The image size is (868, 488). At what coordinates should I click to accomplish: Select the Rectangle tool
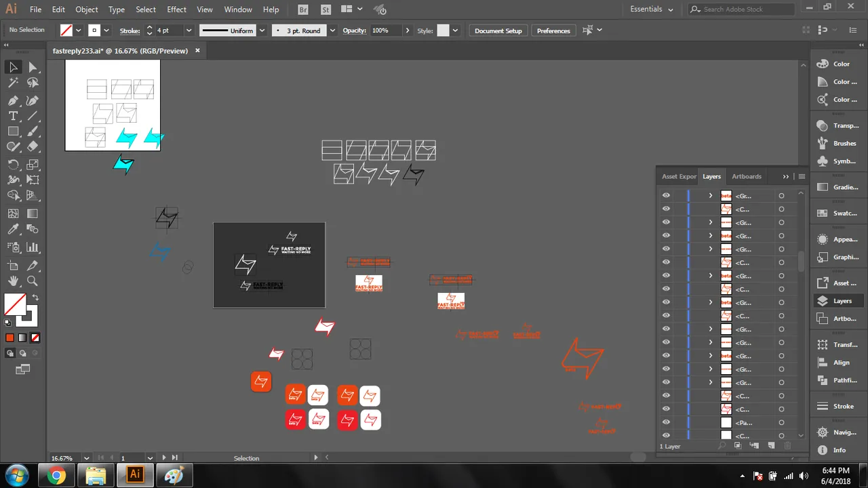(x=13, y=131)
